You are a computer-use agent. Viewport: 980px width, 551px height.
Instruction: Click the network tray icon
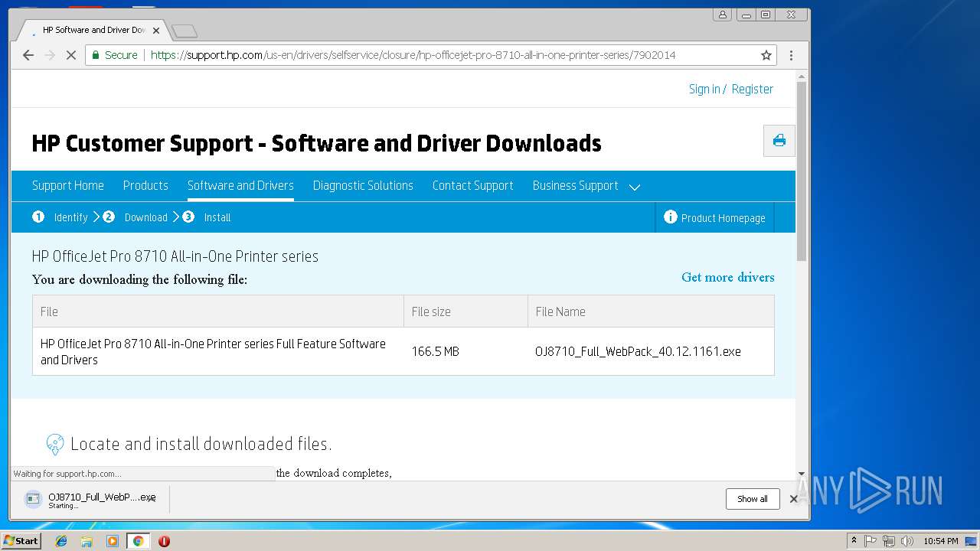pos(888,541)
